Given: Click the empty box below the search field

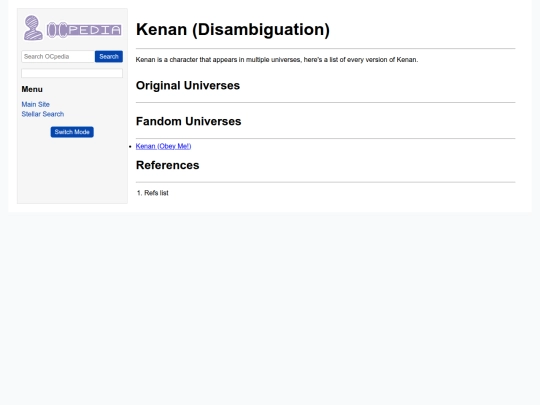Looking at the screenshot, I should 72,73.
